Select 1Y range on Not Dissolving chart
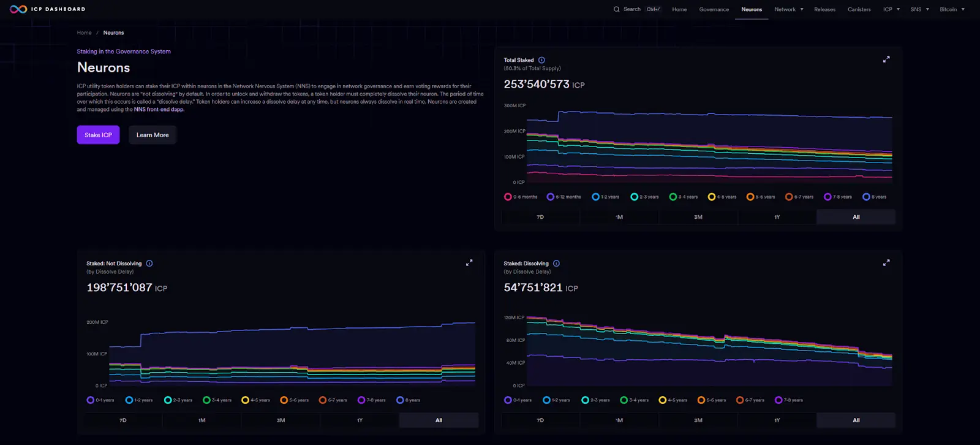This screenshot has width=980, height=445. point(360,420)
